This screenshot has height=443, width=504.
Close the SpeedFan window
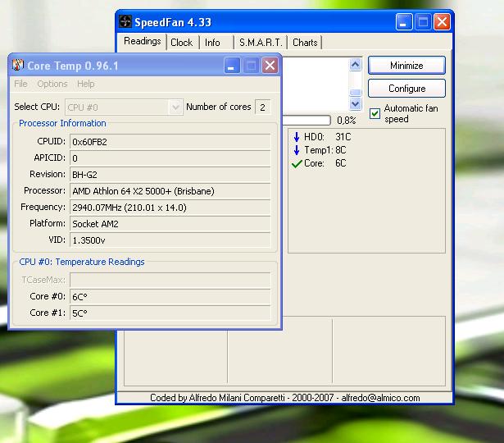(442, 22)
